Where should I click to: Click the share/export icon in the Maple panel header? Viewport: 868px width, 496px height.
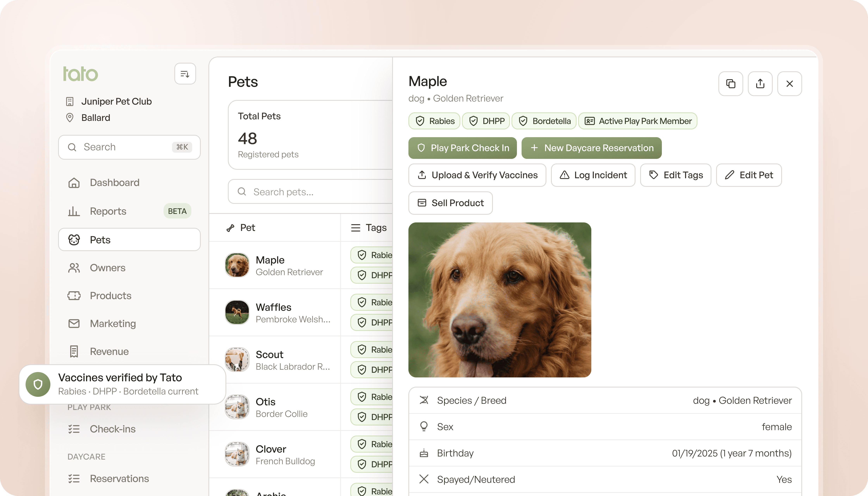click(x=760, y=84)
